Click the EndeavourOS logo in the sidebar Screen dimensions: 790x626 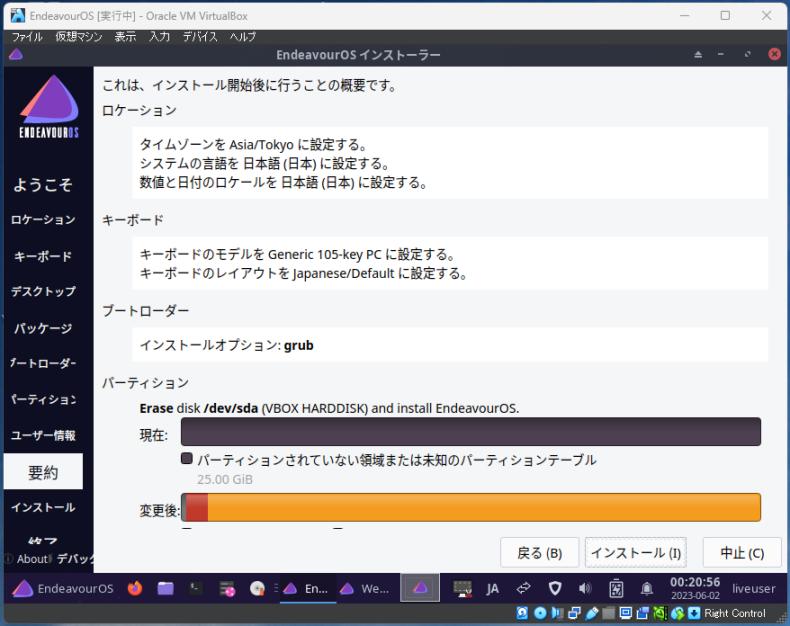(49, 106)
